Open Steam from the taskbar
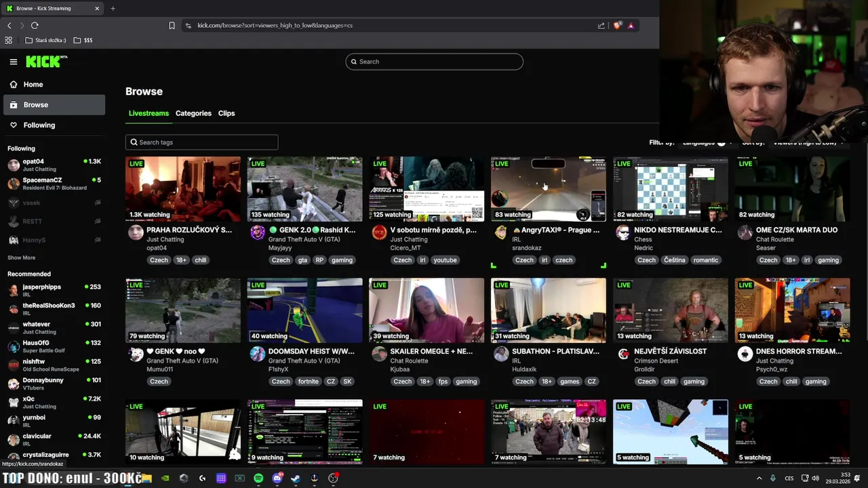 tap(295, 479)
